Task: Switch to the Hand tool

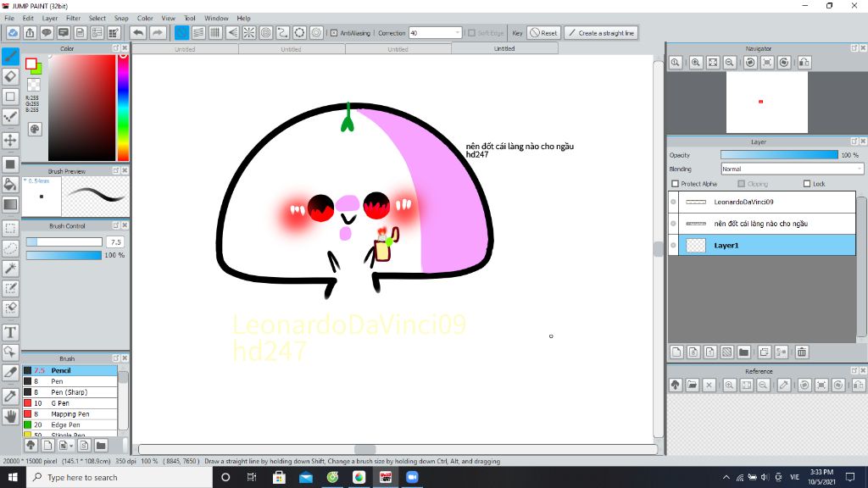Action: (x=10, y=416)
